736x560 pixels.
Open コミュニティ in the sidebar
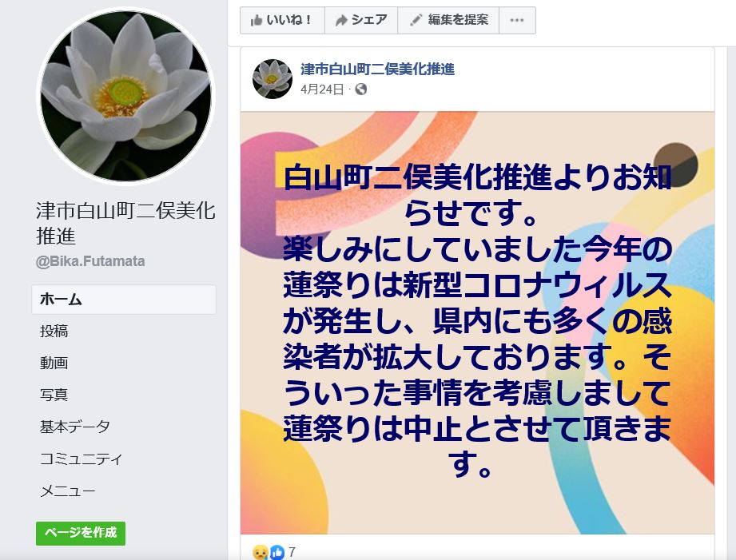[x=82, y=459]
